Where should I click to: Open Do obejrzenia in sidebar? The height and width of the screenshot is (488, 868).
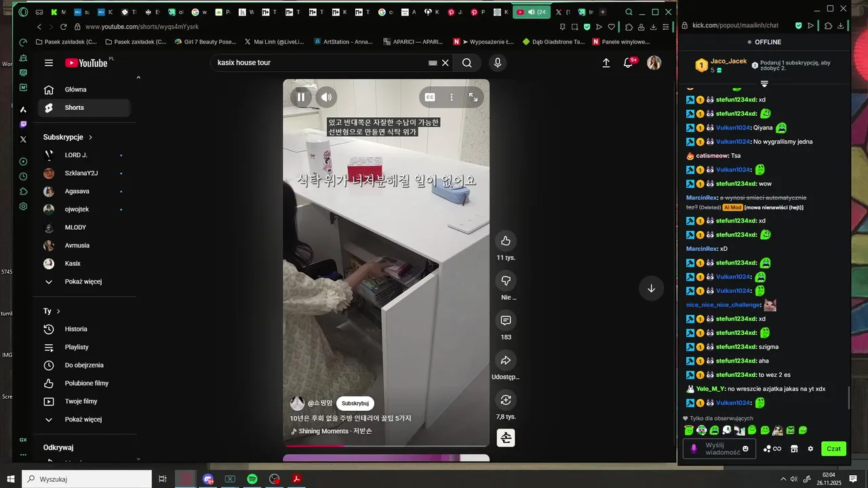(x=84, y=365)
